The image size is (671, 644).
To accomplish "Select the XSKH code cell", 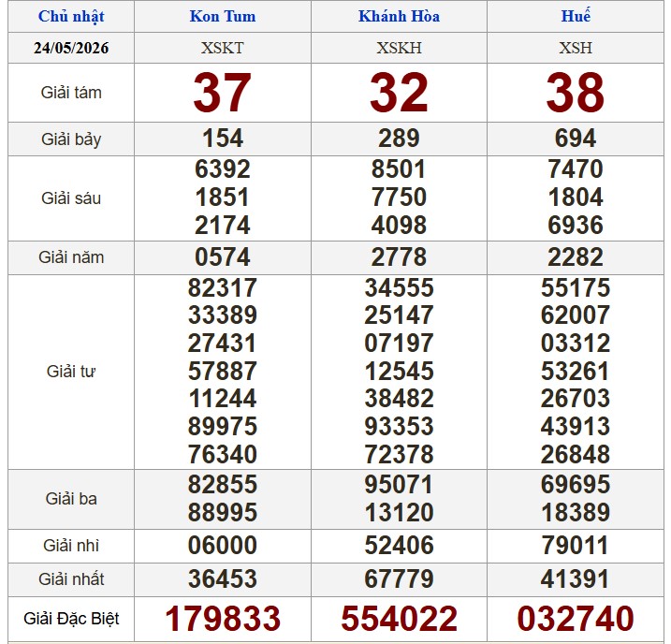I will [399, 48].
